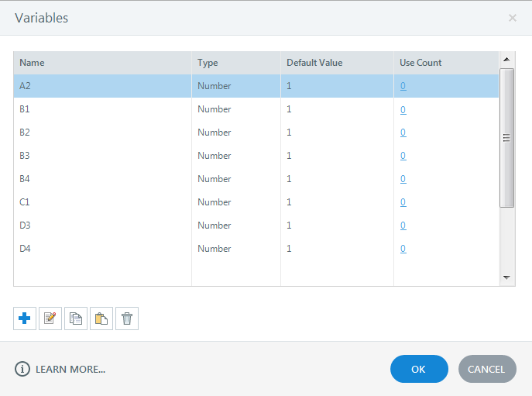Click the copy variable icon
Viewport: 532px width, 396px height.
tap(76, 319)
